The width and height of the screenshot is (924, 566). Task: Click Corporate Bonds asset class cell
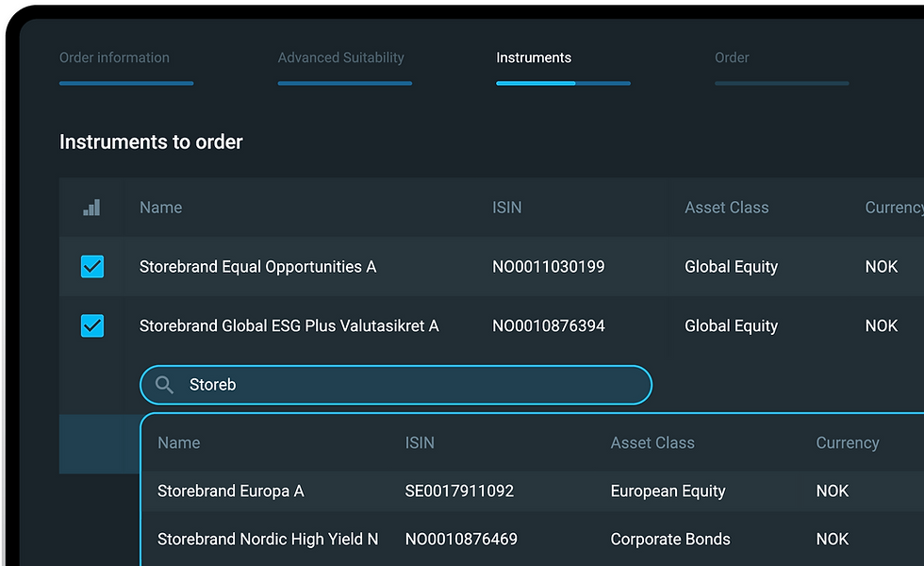[x=670, y=540]
